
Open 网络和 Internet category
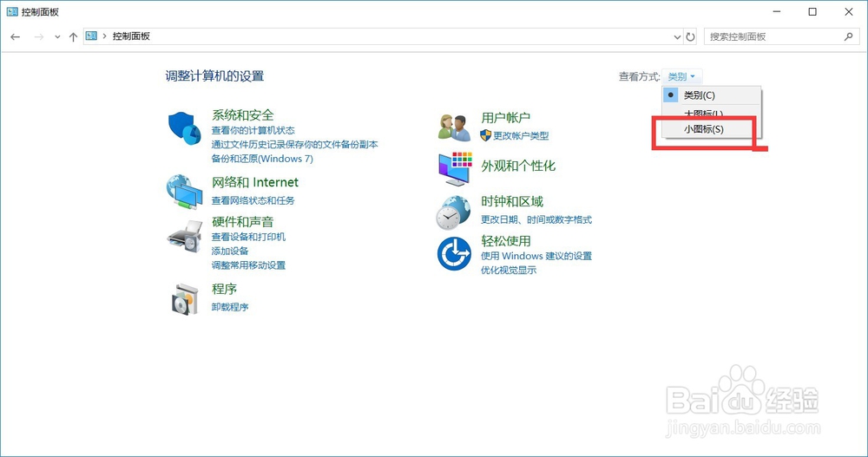(x=254, y=182)
